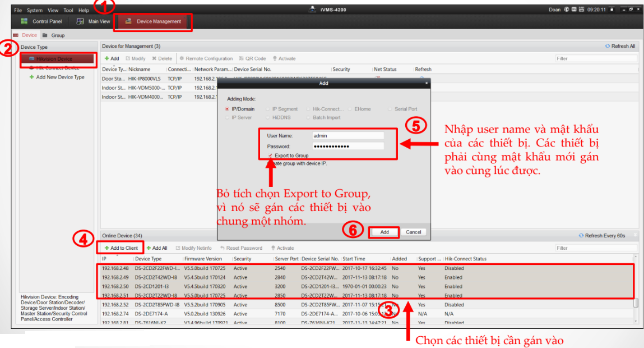Open the Tool menu
This screenshot has width=644, height=348.
pyautogui.click(x=68, y=10)
